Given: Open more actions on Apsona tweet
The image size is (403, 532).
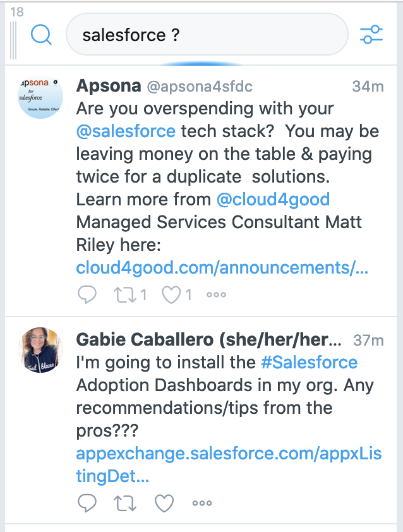Looking at the screenshot, I should pos(216,294).
